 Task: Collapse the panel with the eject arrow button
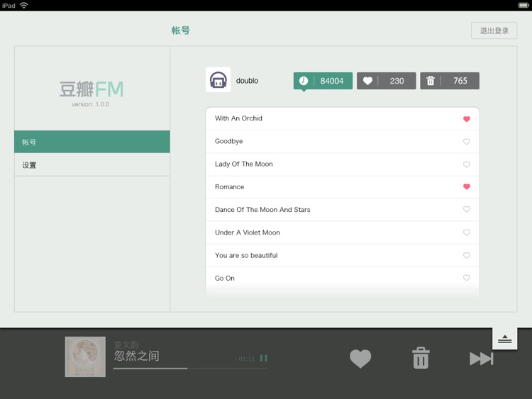point(504,339)
